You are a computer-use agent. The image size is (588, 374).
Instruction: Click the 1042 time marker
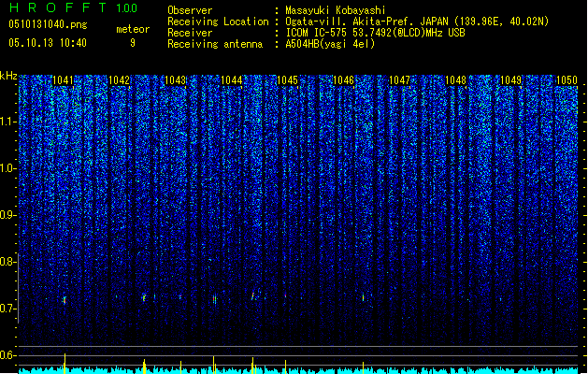pos(119,80)
